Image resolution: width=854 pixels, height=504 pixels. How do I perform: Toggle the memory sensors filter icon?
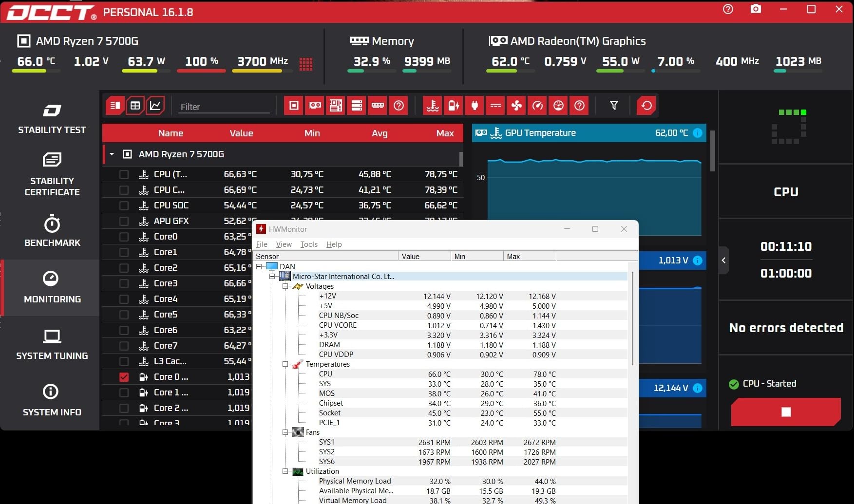pyautogui.click(x=378, y=106)
